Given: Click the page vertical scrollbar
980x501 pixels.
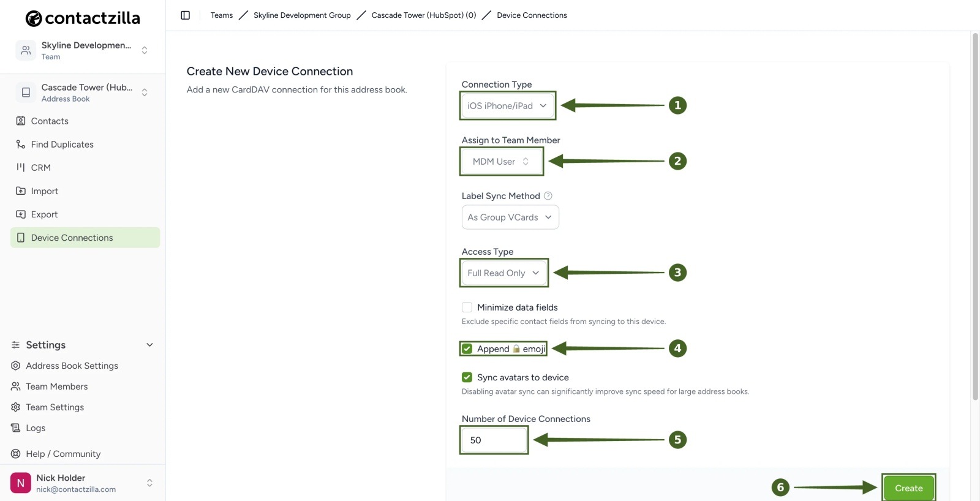Looking at the screenshot, I should point(975,217).
